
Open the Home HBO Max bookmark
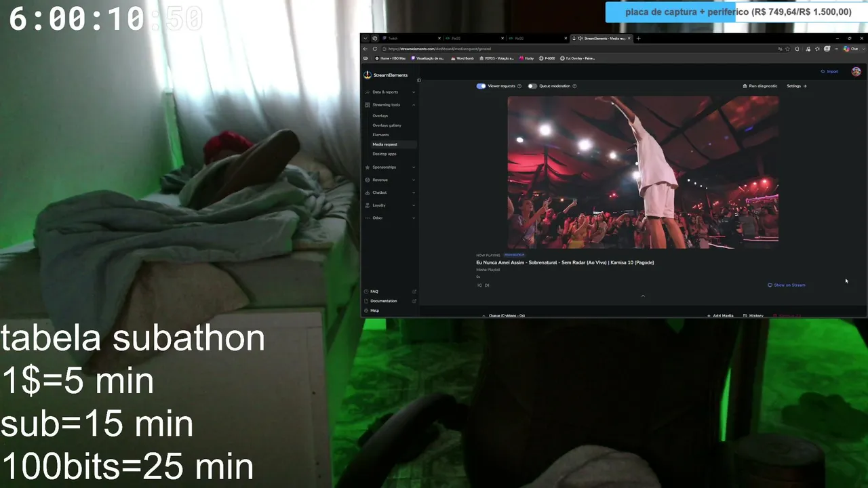point(389,58)
